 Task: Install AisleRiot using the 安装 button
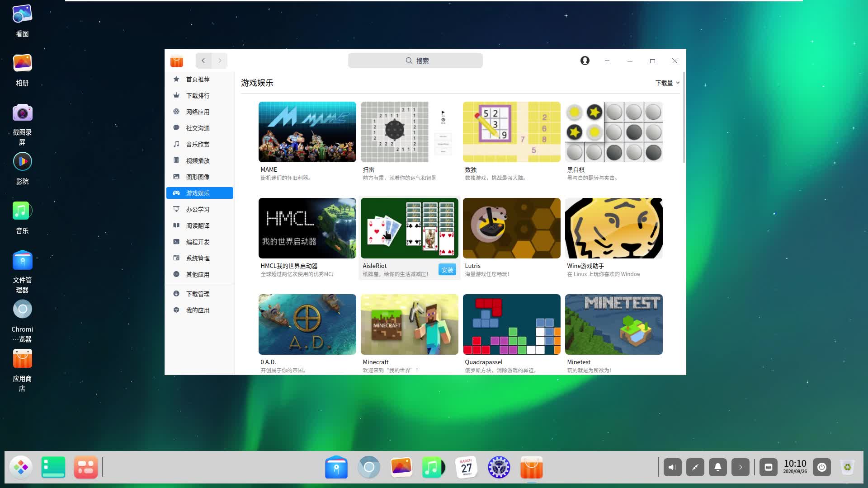(x=447, y=269)
